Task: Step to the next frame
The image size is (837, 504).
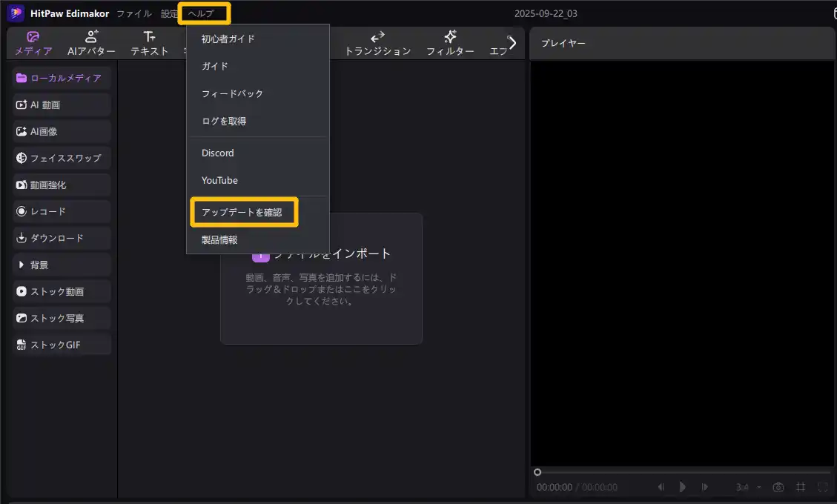Action: coord(704,487)
